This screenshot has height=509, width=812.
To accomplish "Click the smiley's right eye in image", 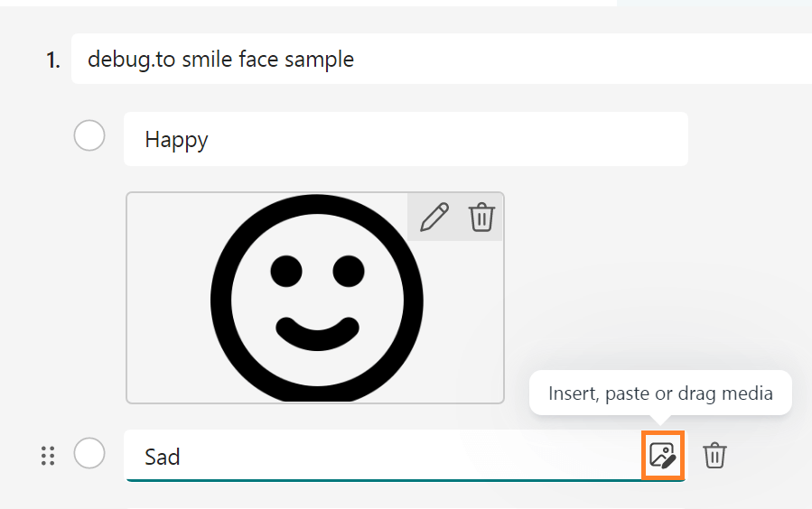I will coord(348,270).
